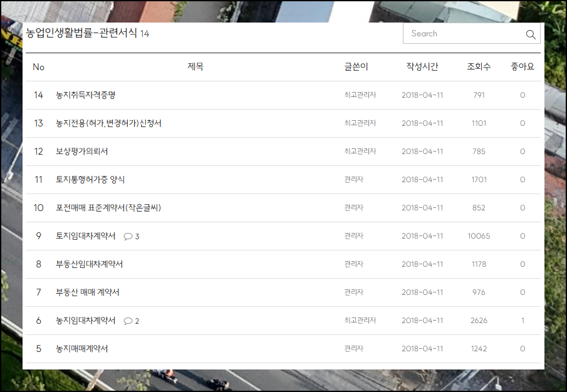The height and width of the screenshot is (392, 567).
Task: Click author 최고관리자 in row 14
Action: click(x=360, y=95)
